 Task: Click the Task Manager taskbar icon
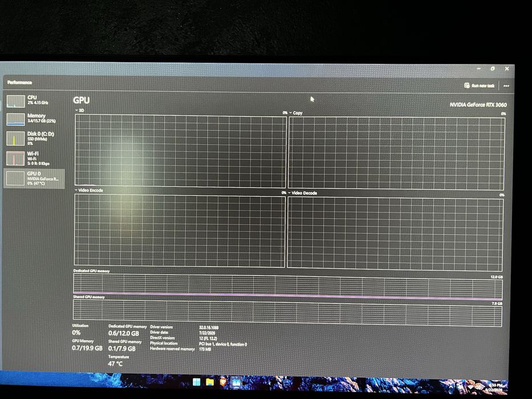pos(236,383)
